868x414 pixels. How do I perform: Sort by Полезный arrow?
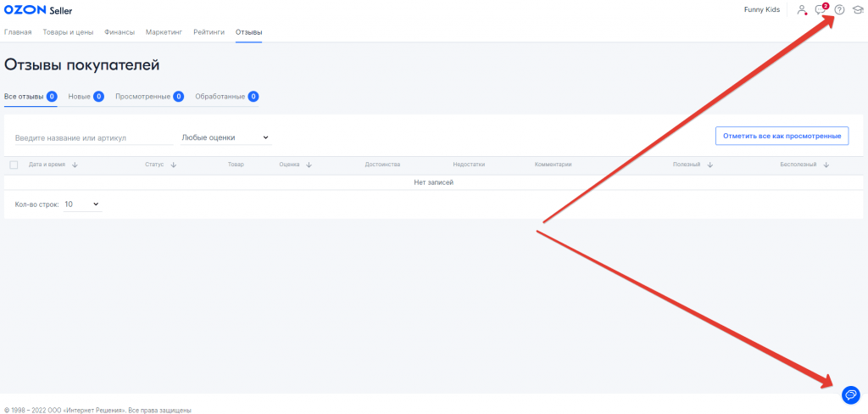pyautogui.click(x=709, y=165)
